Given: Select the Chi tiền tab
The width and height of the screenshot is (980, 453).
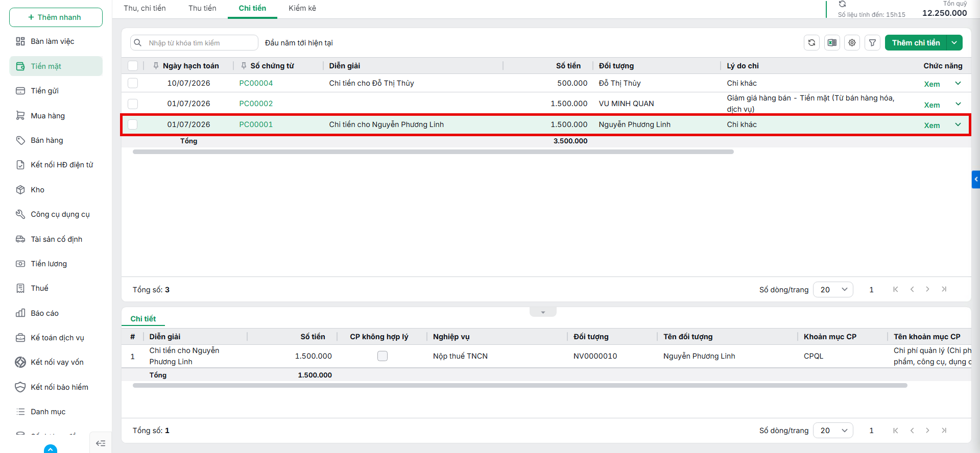Looking at the screenshot, I should pyautogui.click(x=252, y=8).
